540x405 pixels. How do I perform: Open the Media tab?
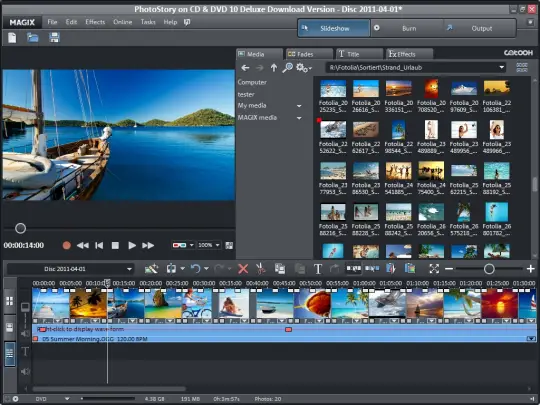[x=259, y=54]
